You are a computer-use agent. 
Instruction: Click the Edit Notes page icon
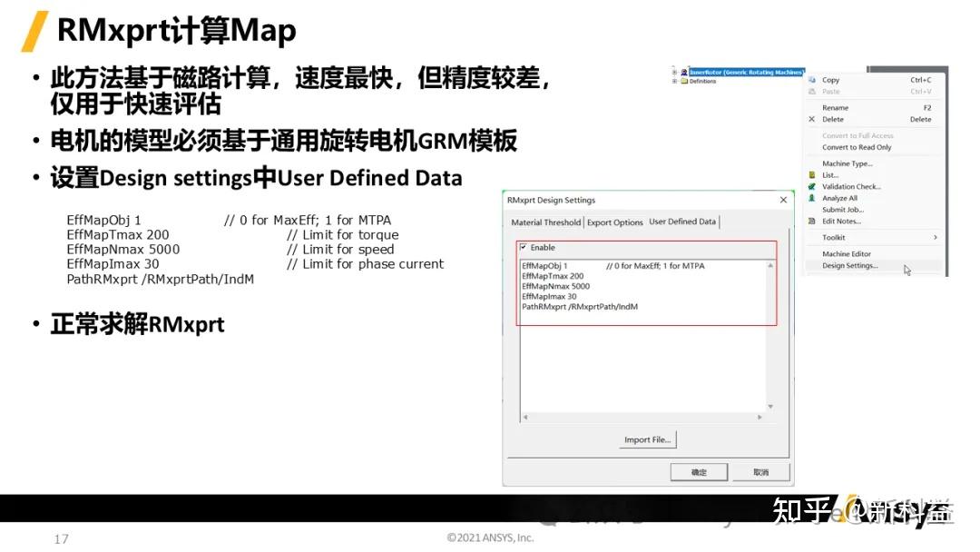(x=812, y=221)
